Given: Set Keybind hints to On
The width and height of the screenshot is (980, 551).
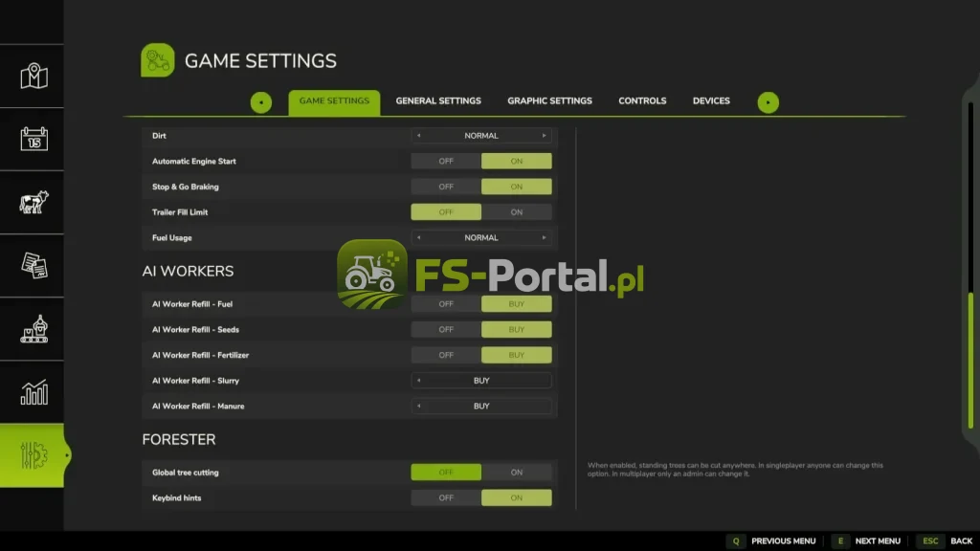Looking at the screenshot, I should click(516, 497).
